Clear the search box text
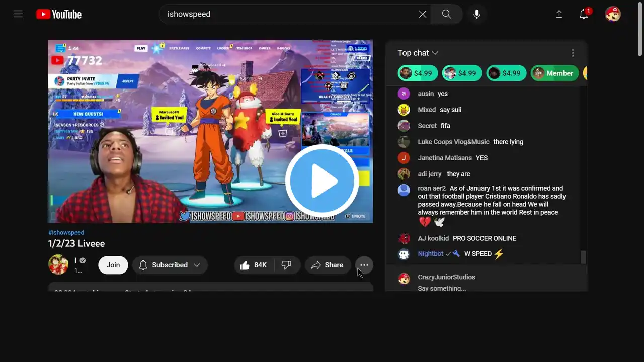Image resolution: width=644 pixels, height=362 pixels. (x=423, y=14)
